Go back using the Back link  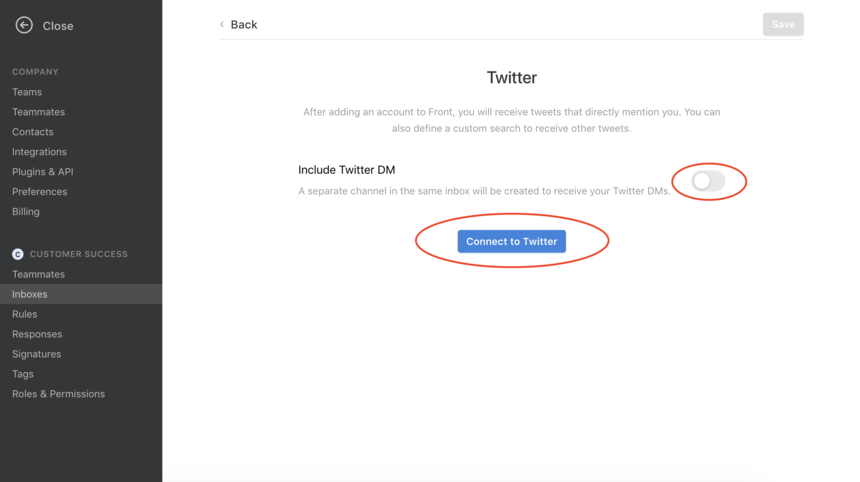pyautogui.click(x=244, y=24)
